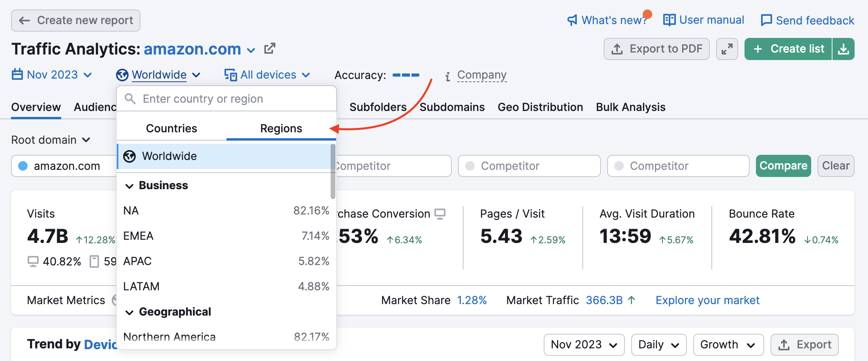Select the Worldwide option in the list
This screenshot has width=868, height=361.
(x=224, y=156)
